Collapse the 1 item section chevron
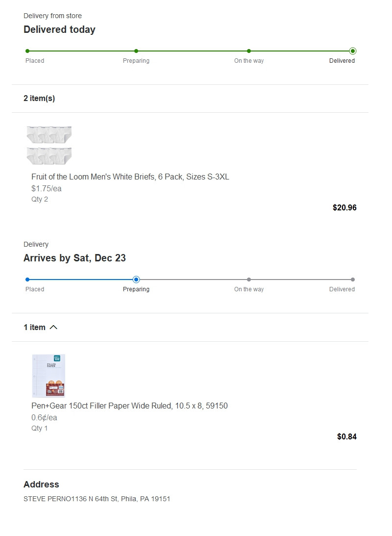 [53, 327]
